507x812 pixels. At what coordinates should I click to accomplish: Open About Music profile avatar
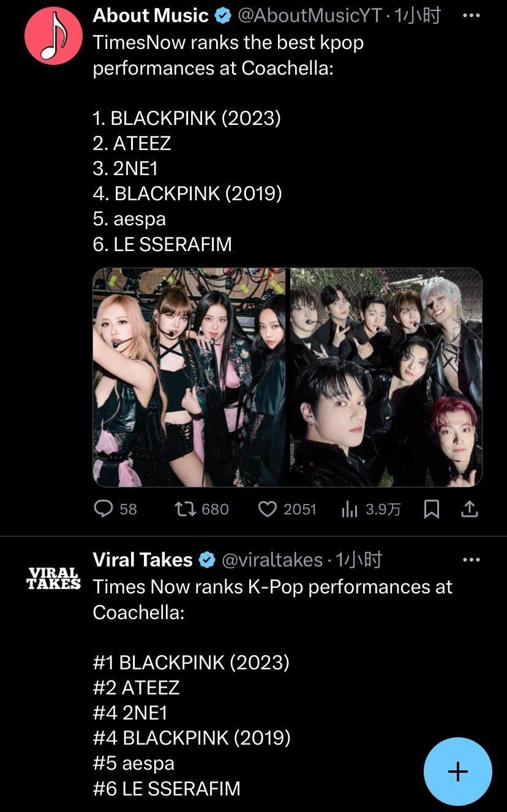(x=53, y=36)
